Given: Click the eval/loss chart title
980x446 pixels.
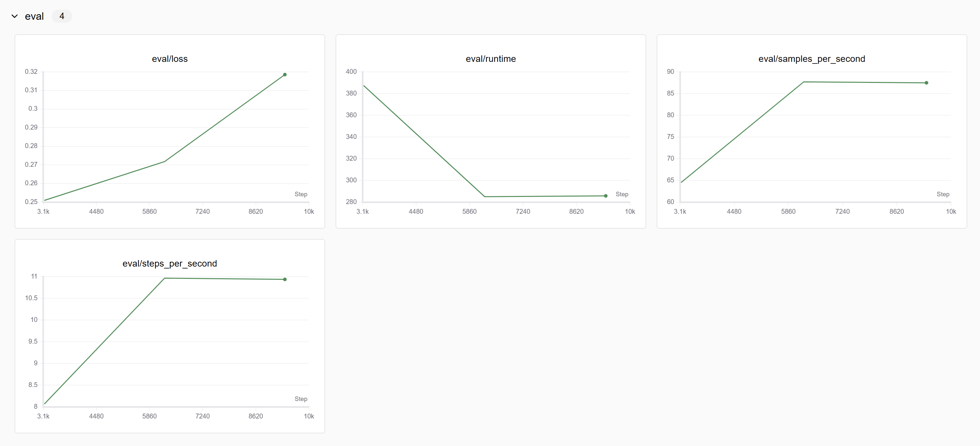Looking at the screenshot, I should (x=170, y=59).
